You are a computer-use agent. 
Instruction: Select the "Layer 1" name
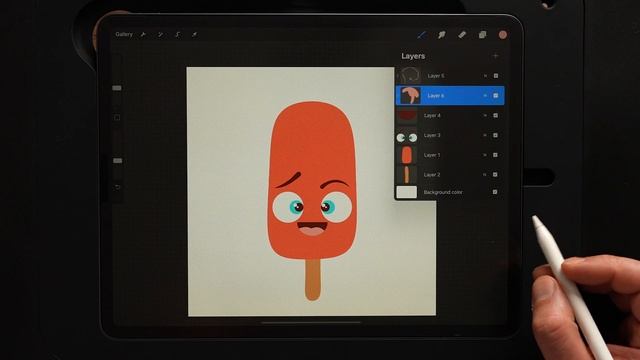pos(432,155)
